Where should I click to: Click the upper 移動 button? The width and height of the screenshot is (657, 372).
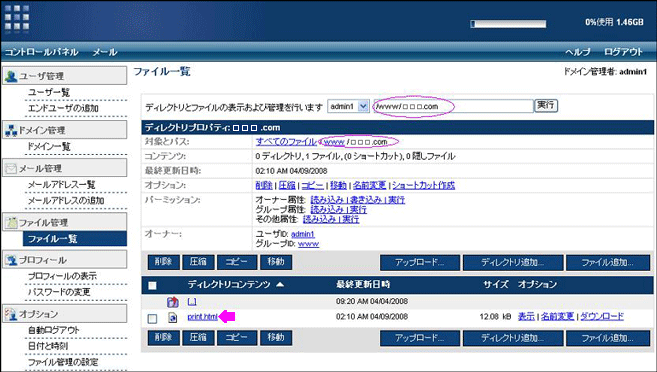276,262
